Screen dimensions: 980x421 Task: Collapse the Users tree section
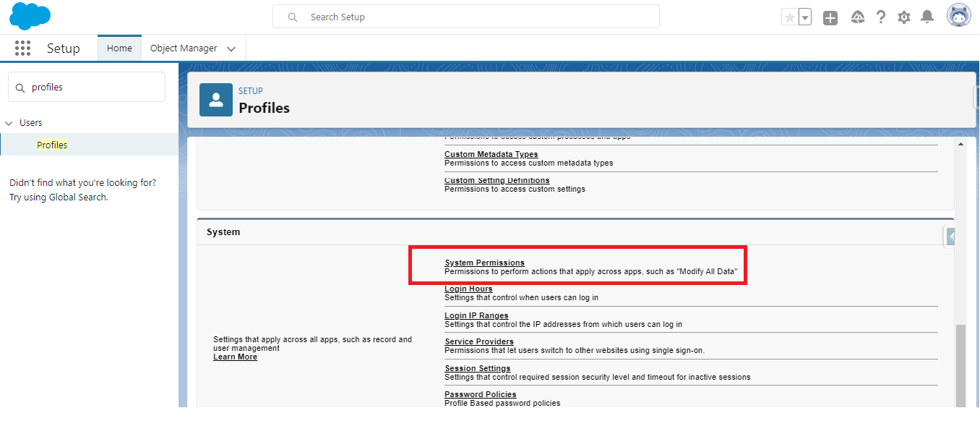[x=9, y=123]
